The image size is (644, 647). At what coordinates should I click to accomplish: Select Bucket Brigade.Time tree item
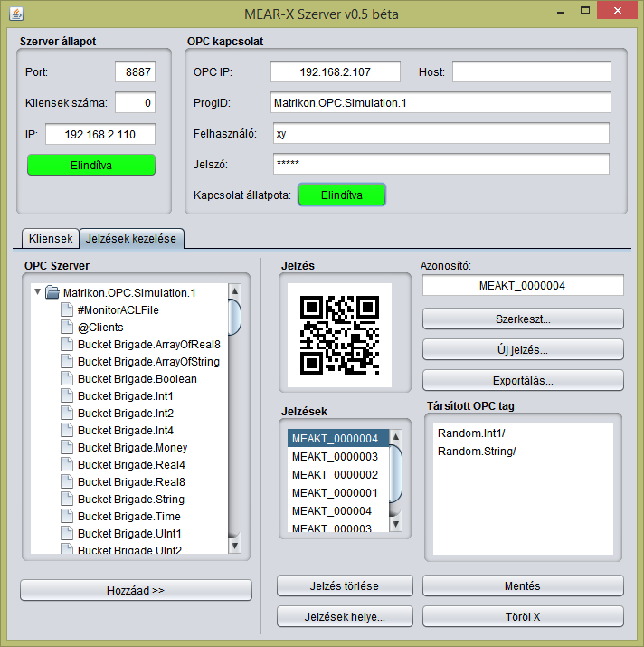(x=128, y=516)
